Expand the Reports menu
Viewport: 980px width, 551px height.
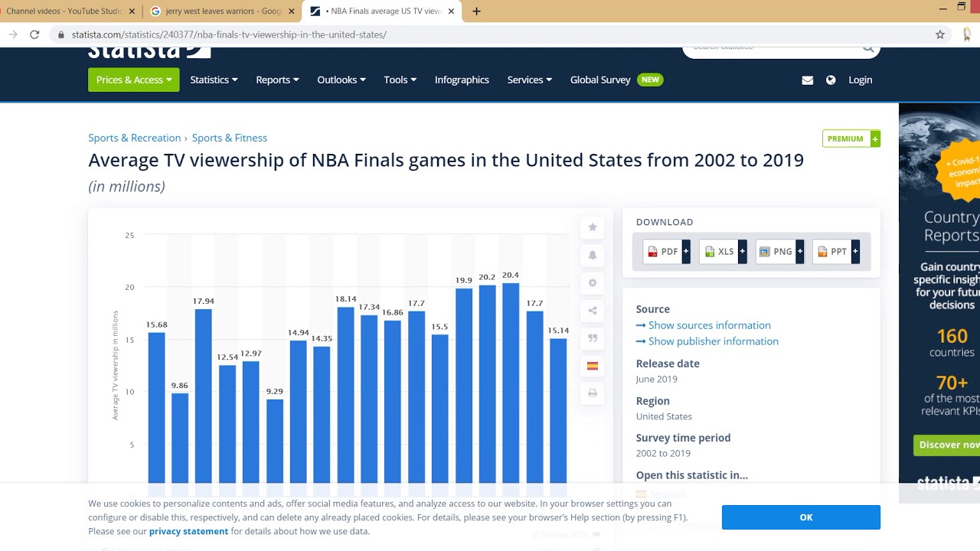pos(277,80)
